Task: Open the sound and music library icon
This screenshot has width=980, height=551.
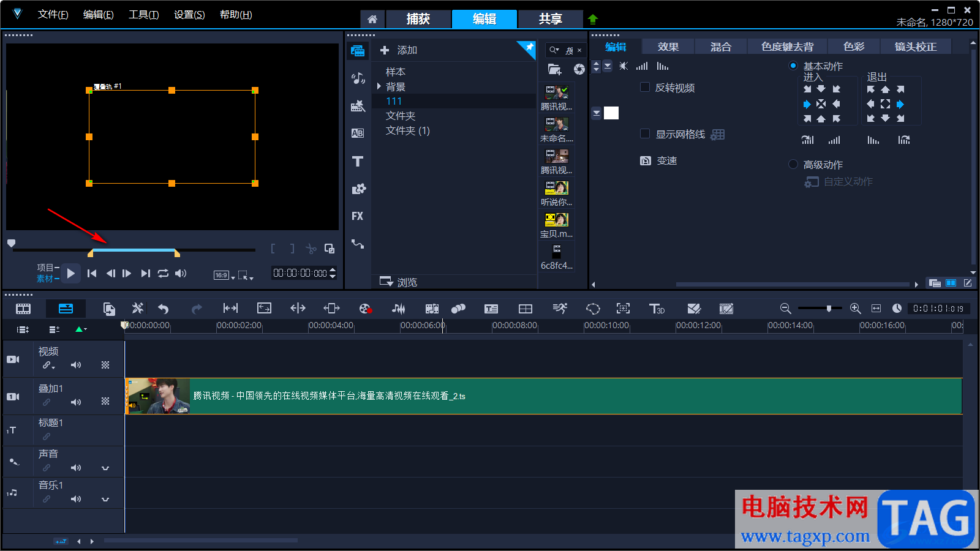Action: [358, 78]
